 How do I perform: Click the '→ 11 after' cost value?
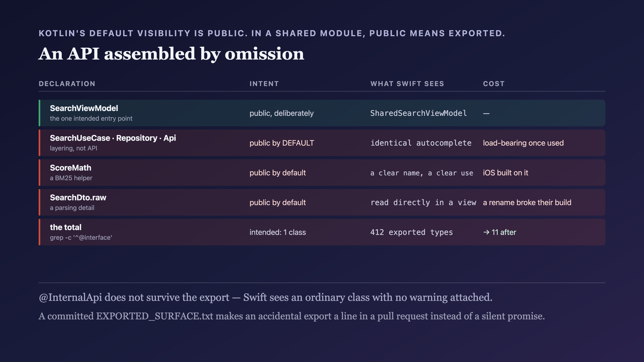click(500, 232)
